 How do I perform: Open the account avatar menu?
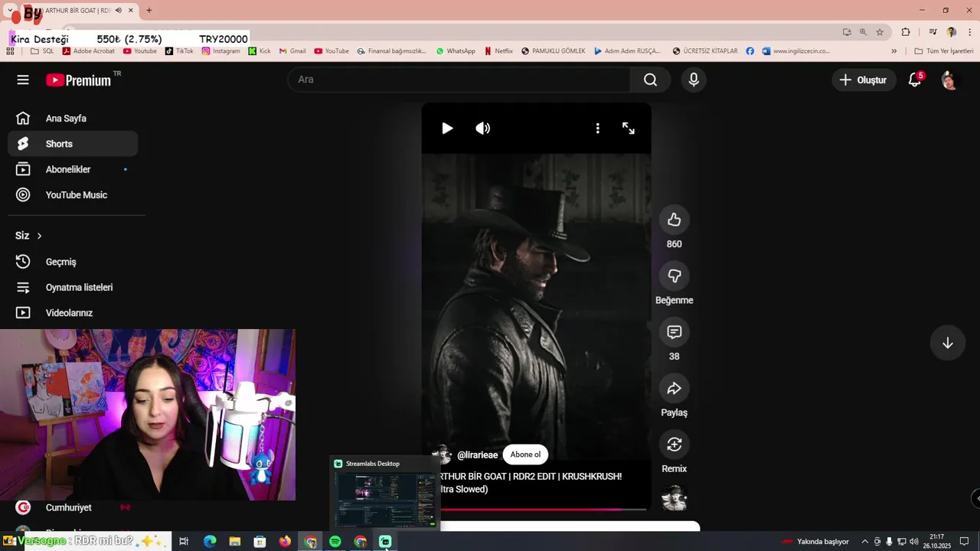point(949,80)
